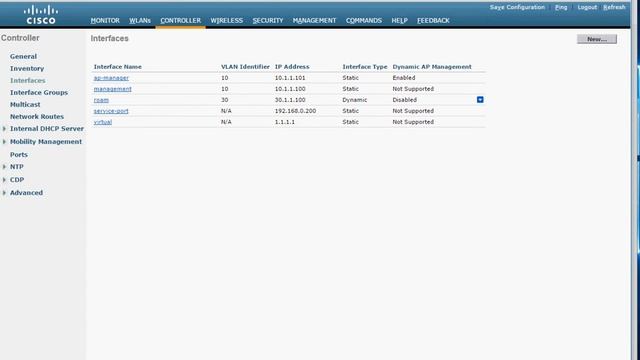Open the virtual interface link
The width and height of the screenshot is (640, 360).
[x=103, y=122]
